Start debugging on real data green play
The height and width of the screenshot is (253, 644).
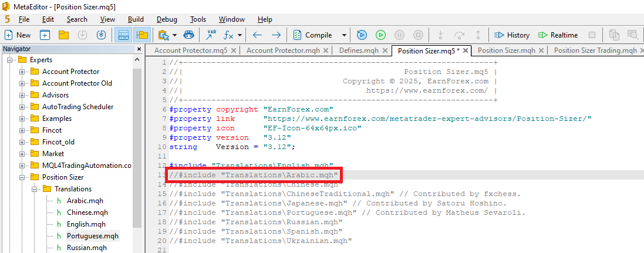click(380, 35)
